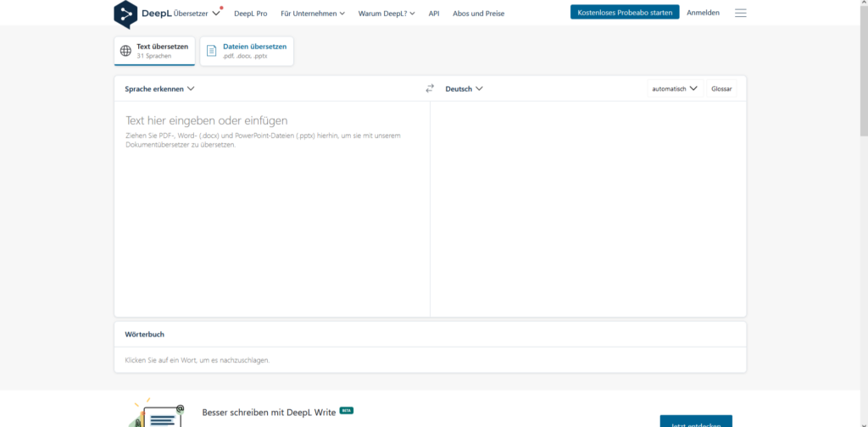Click the Glossar button

pos(721,88)
